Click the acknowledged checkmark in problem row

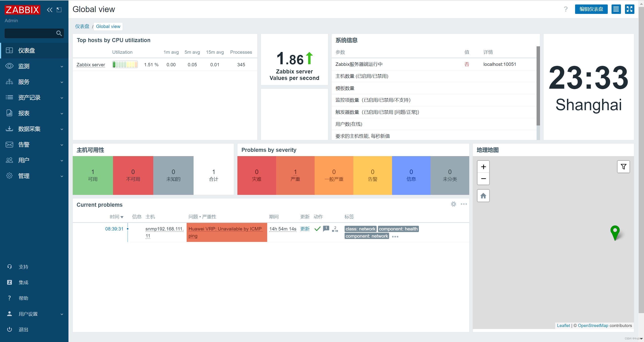(317, 229)
